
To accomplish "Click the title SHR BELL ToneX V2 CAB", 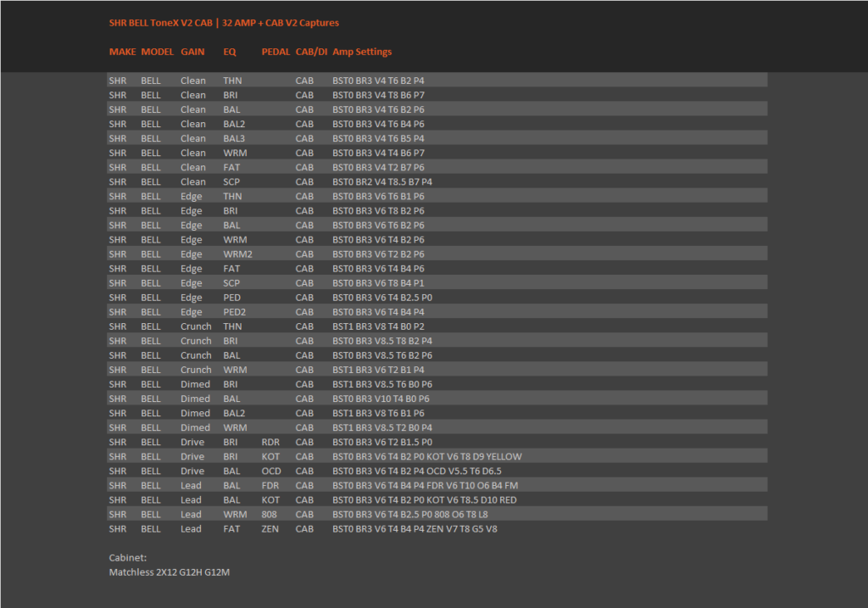I will [x=160, y=23].
